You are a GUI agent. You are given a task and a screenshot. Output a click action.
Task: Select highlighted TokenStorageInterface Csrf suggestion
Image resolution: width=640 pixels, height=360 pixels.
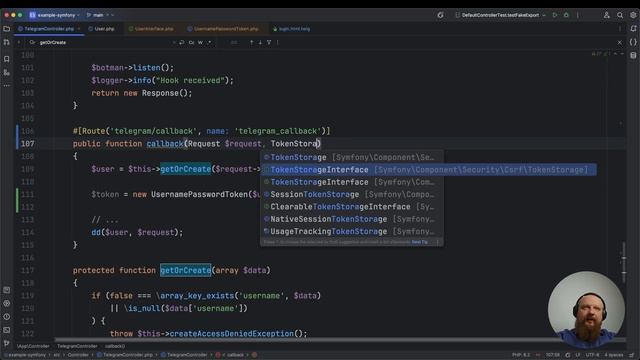point(429,170)
